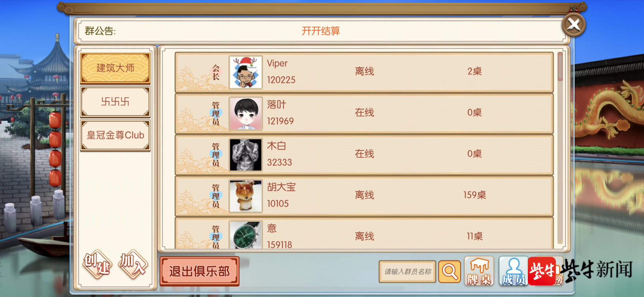Select the 建筑大师 club tab
The width and height of the screenshot is (644, 297).
coord(115,68)
